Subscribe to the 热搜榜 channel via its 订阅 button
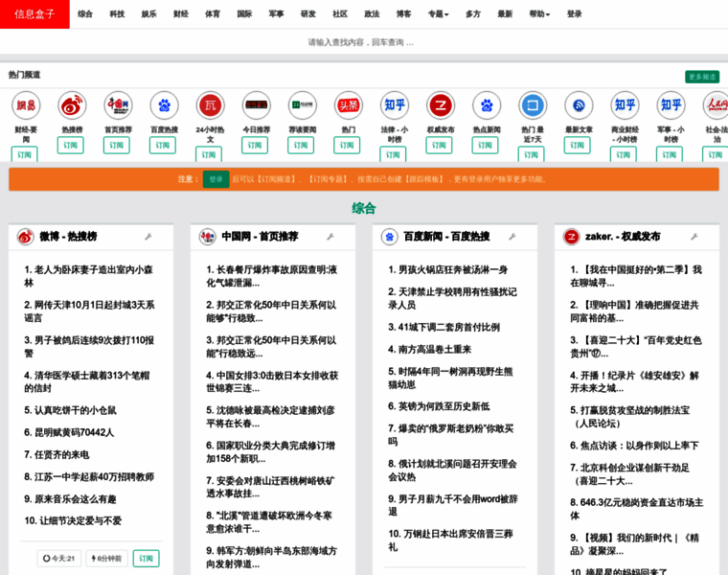Image resolution: width=728 pixels, height=575 pixels. tap(71, 146)
